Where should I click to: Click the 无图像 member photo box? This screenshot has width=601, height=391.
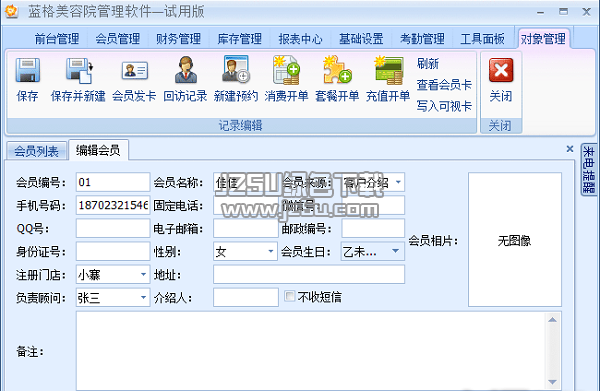point(515,240)
